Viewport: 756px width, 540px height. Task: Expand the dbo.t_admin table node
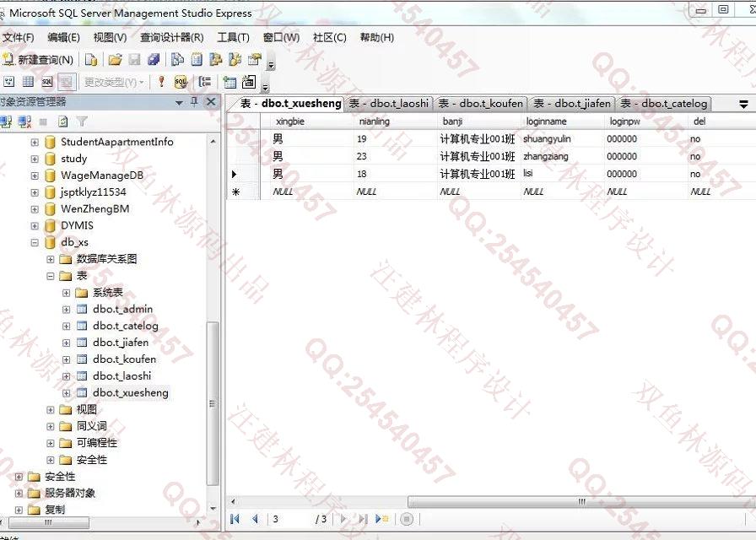coord(67,310)
